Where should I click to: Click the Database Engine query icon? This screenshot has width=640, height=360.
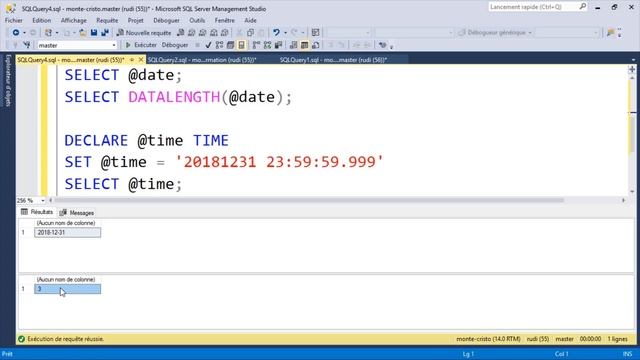(180, 32)
